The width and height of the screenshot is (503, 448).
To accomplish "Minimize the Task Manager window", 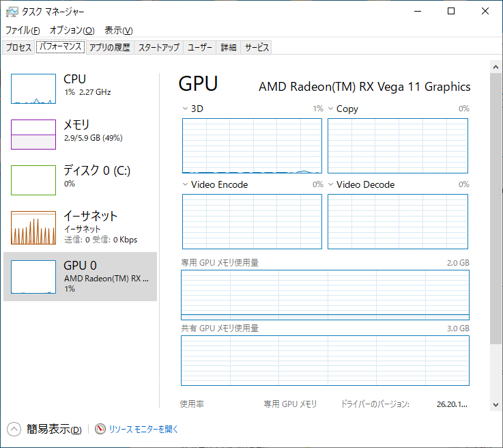I will point(418,11).
